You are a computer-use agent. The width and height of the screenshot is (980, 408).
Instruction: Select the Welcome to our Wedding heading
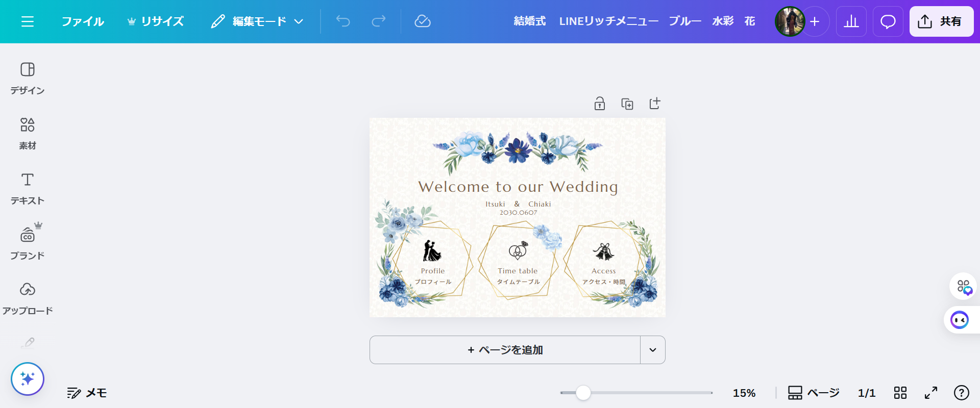pos(518,187)
